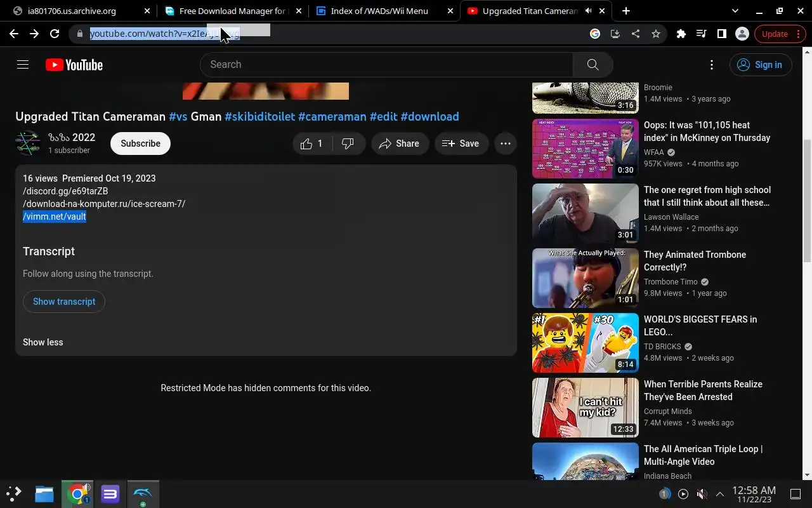
Task: Collapse description with Show less
Action: click(x=43, y=342)
